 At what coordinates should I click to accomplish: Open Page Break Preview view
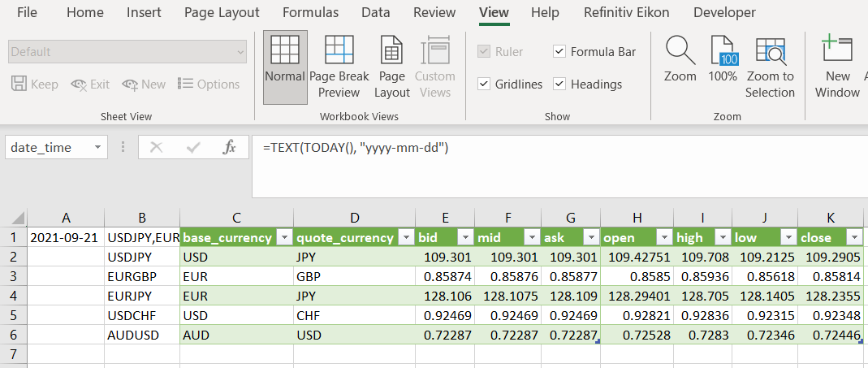coord(339,67)
